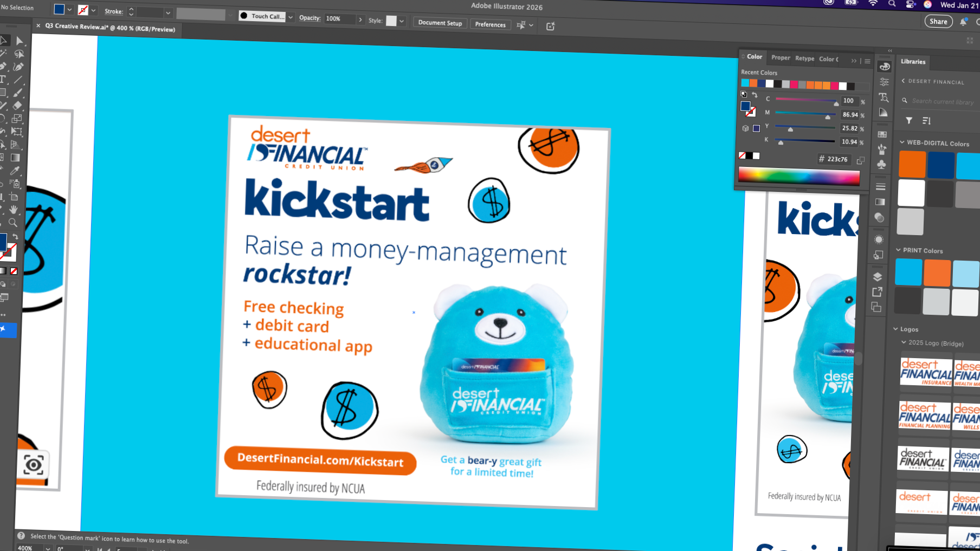
Task: Change the screen mode in toolbar
Action: pos(4,297)
